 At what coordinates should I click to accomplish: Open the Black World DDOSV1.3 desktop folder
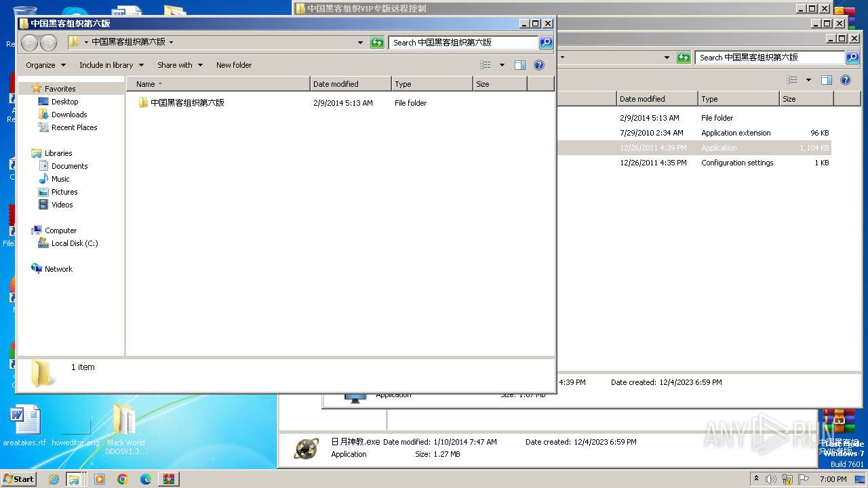[x=125, y=428]
